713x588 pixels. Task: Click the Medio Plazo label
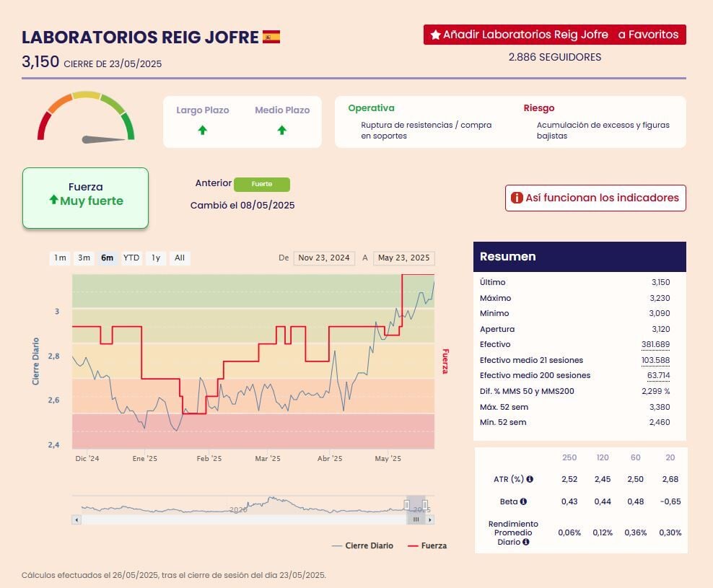282,110
